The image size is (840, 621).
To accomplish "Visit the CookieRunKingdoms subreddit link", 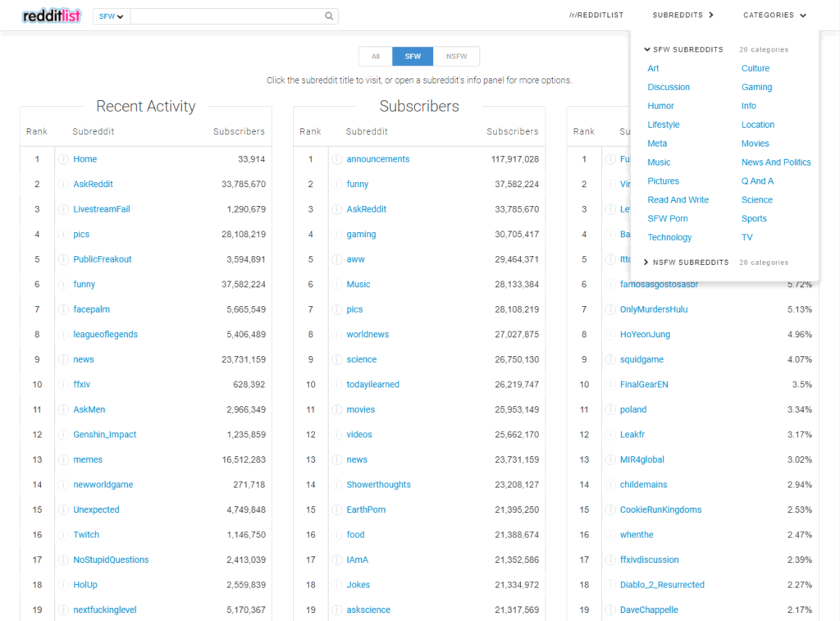I will click(x=660, y=510).
